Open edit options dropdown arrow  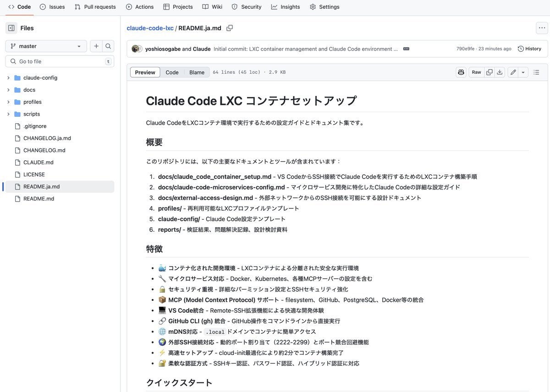click(523, 72)
